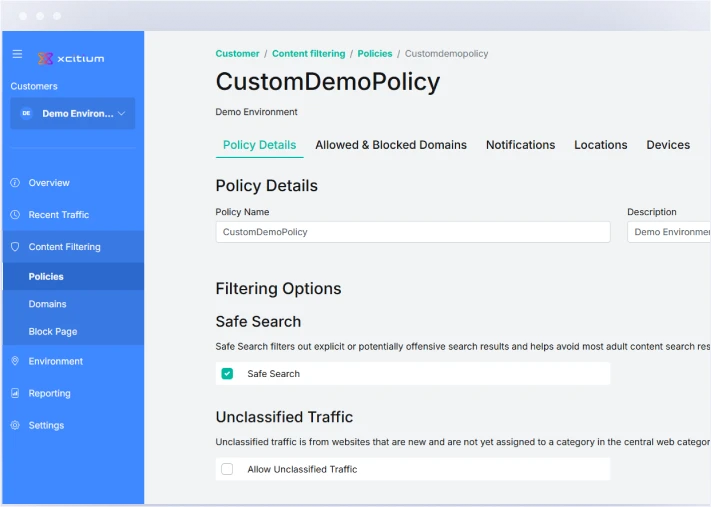Open Content filtering breadcrumb link
The image size is (711, 507).
click(x=308, y=54)
